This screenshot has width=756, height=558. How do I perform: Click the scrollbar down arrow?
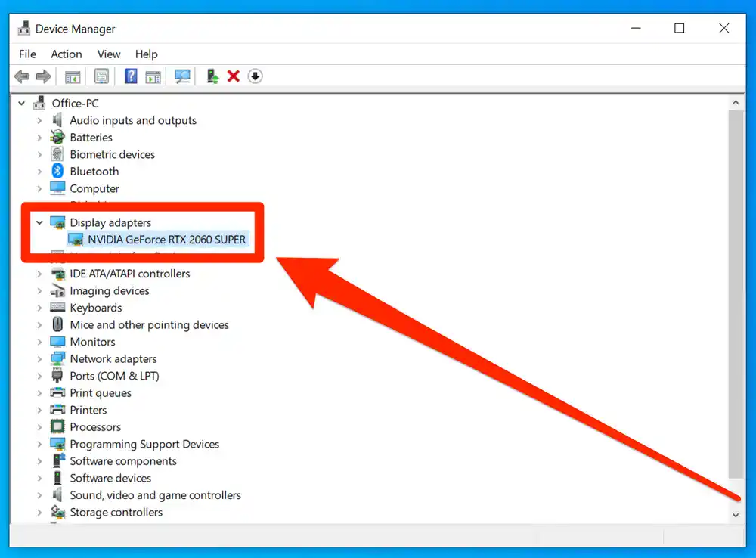[x=736, y=515]
